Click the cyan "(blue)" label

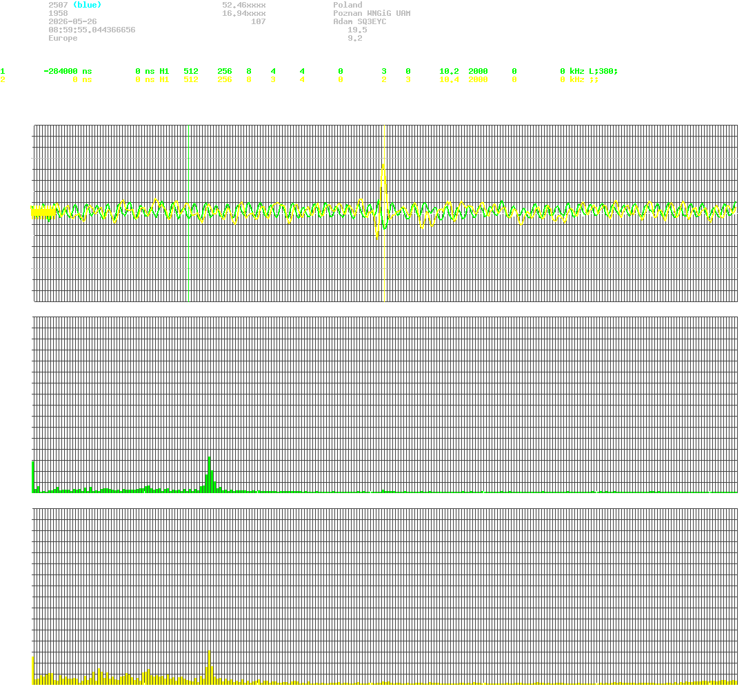click(x=87, y=5)
